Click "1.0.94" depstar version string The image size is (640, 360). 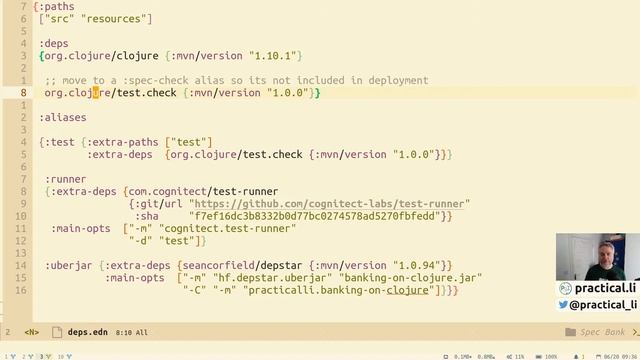[416, 265]
